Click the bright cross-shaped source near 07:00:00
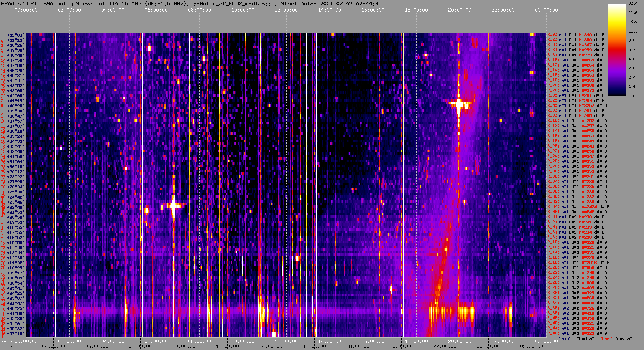The image size is (644, 350). (174, 206)
